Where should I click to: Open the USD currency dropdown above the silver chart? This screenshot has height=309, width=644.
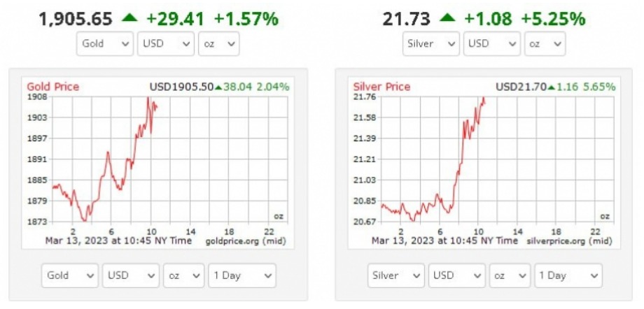click(491, 43)
